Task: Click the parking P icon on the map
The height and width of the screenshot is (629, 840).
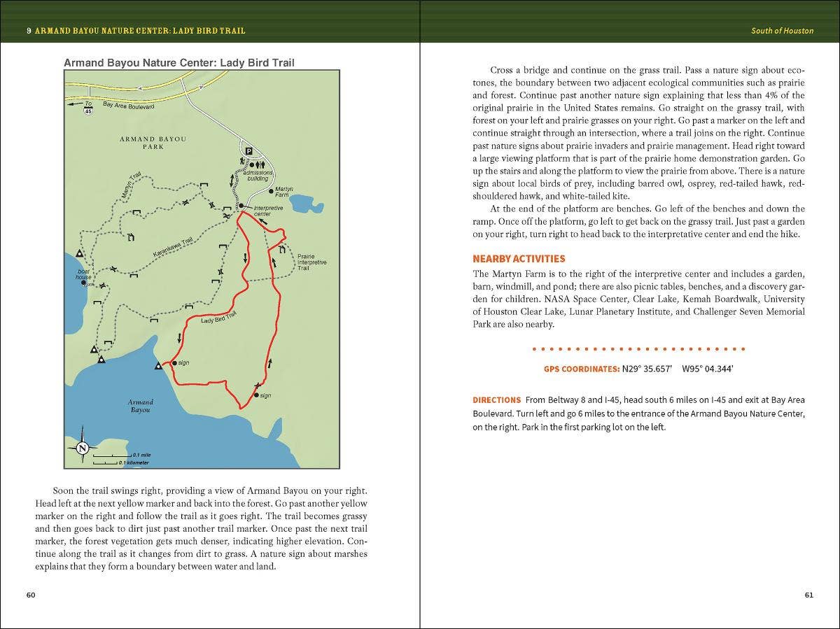Action: [248, 151]
